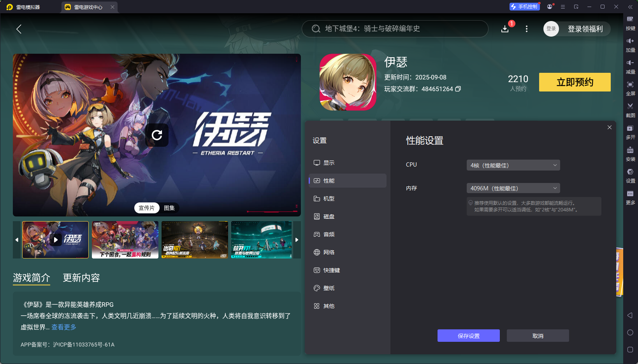The height and width of the screenshot is (364, 638).
Task: Open 多开 multi-instance from the sidebar
Action: click(x=630, y=132)
